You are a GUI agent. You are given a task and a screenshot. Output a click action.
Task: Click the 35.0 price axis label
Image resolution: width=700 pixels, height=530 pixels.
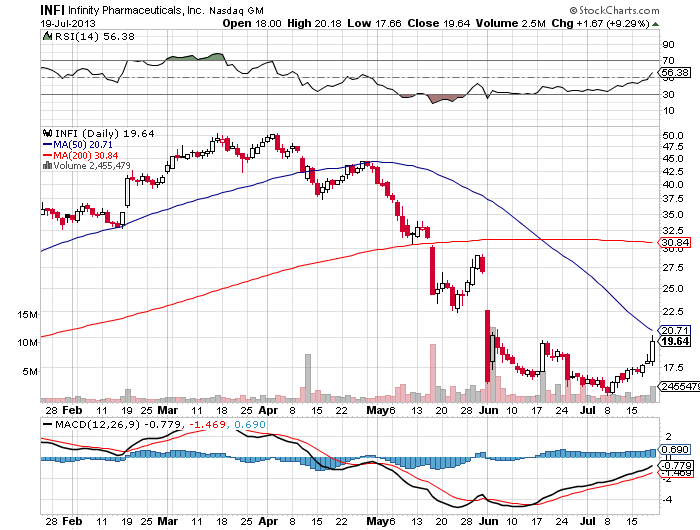click(x=673, y=214)
